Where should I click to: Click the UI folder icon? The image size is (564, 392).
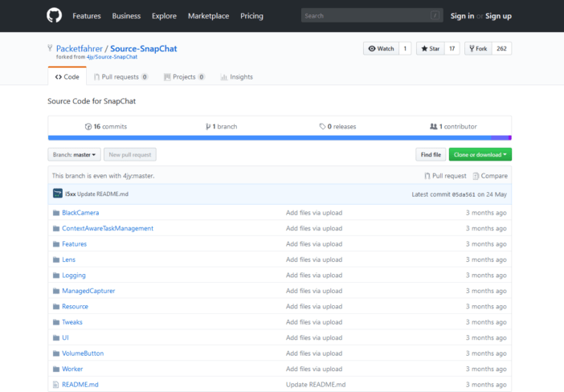tap(56, 337)
